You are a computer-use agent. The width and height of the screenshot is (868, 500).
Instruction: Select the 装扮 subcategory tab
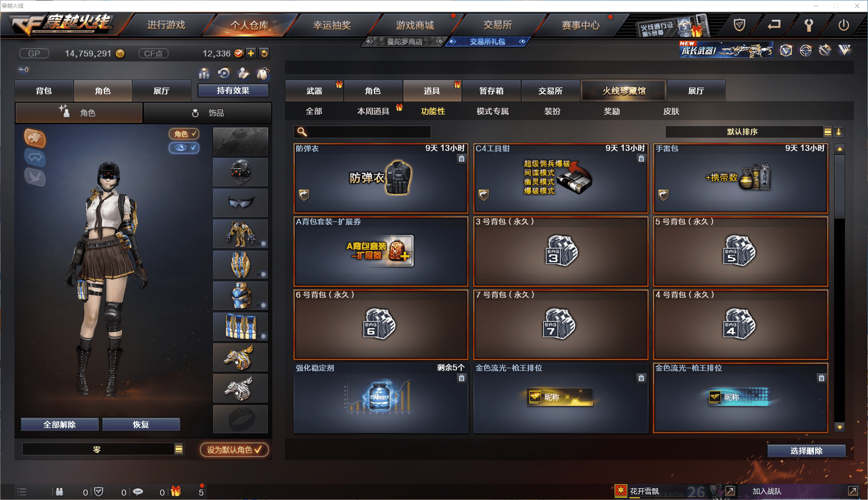(552, 111)
